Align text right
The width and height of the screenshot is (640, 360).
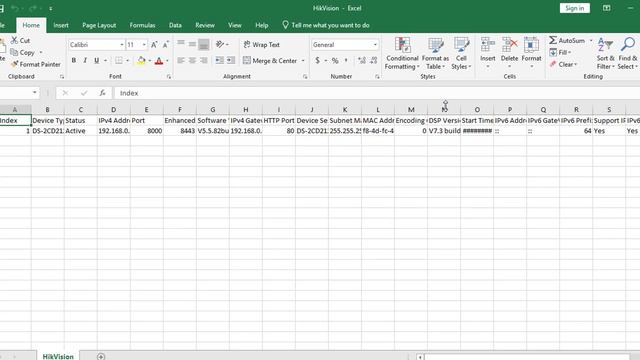coord(204,60)
